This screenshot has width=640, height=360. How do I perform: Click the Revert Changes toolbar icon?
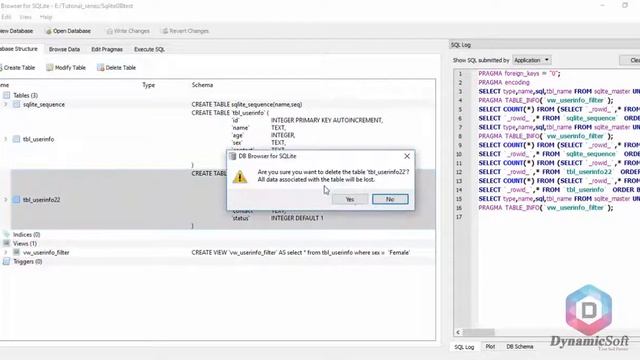(165, 31)
